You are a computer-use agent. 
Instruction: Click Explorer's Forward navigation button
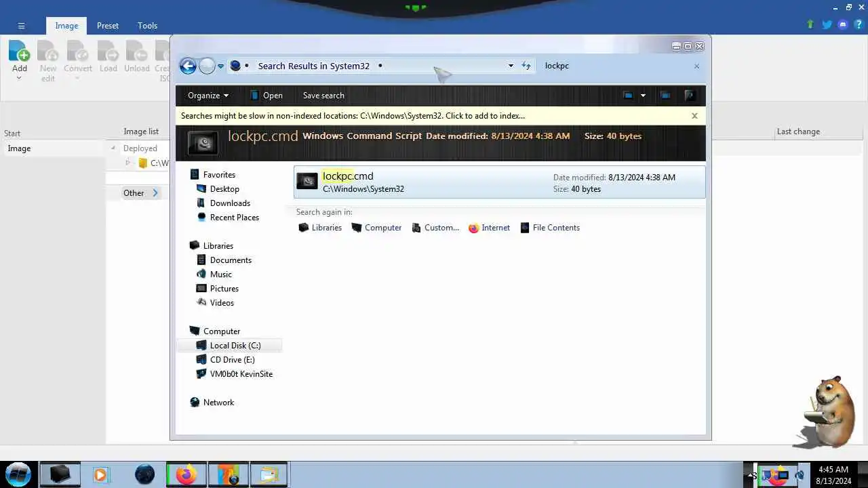pyautogui.click(x=207, y=66)
